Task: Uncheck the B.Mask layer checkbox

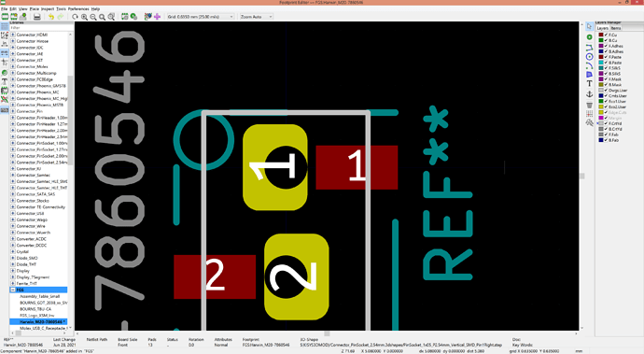Action: pyautogui.click(x=606, y=85)
